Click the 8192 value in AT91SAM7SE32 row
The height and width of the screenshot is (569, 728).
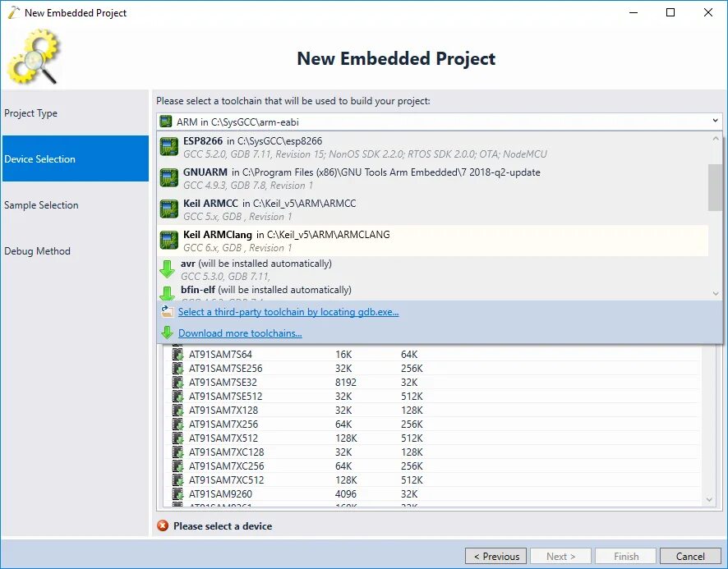click(x=345, y=382)
